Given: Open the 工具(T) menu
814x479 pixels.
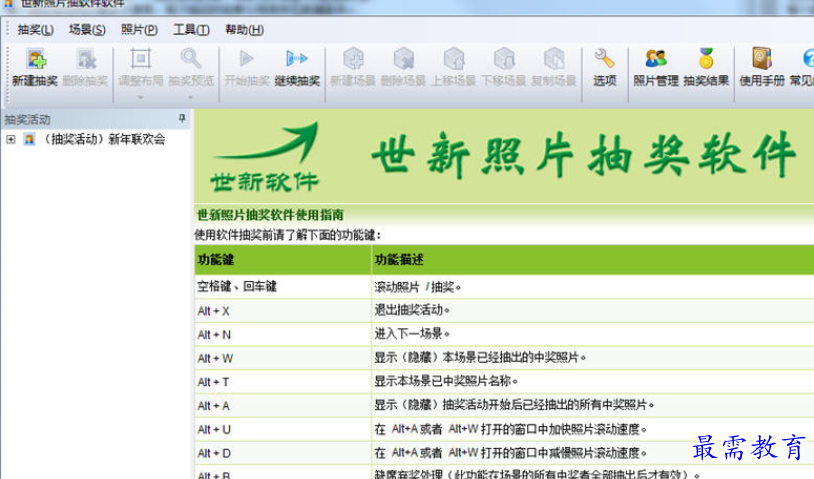Looking at the screenshot, I should coord(191,30).
